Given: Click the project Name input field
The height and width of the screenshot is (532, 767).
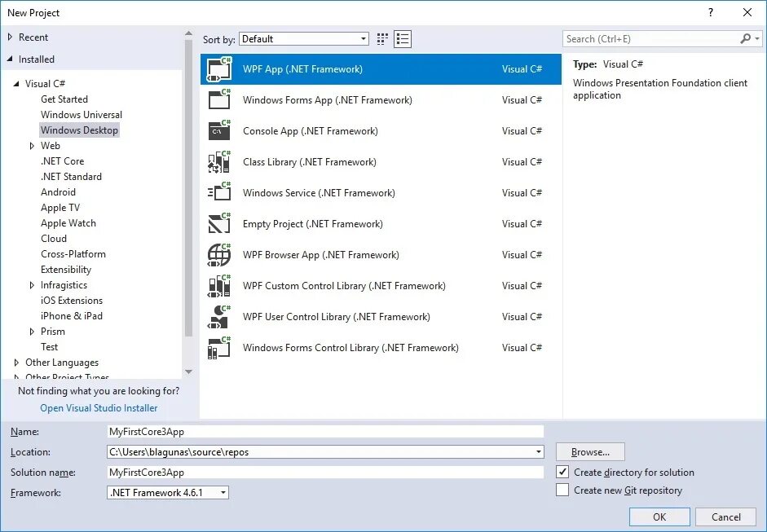Looking at the screenshot, I should tap(325, 431).
